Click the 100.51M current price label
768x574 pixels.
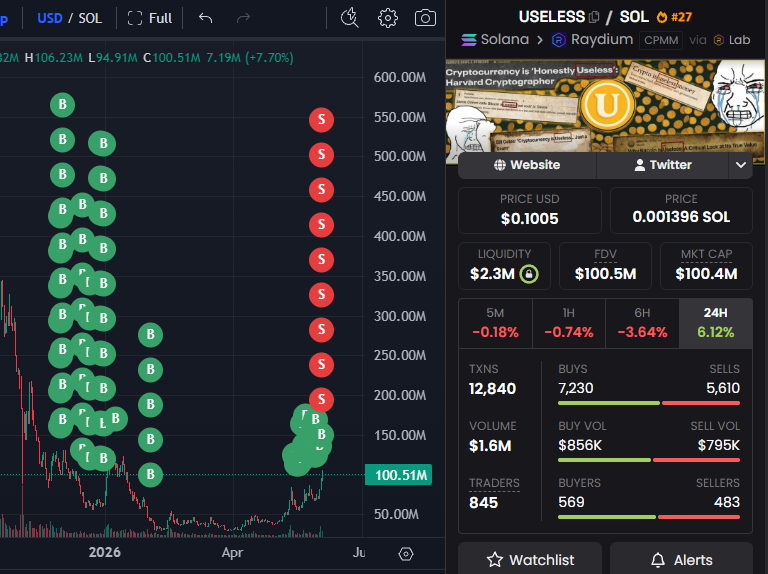click(x=398, y=475)
